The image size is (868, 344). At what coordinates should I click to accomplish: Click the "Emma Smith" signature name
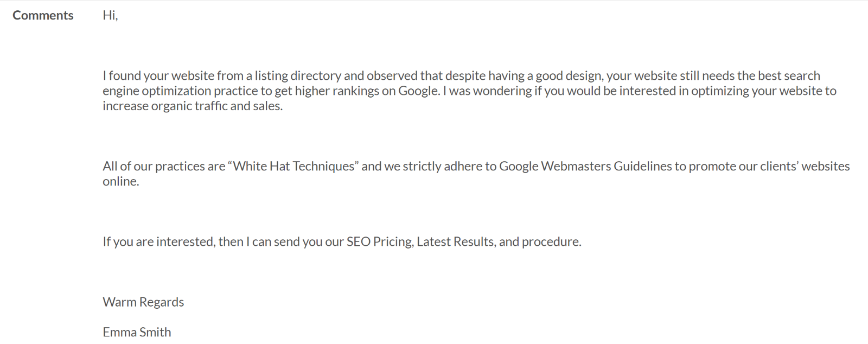tap(137, 332)
